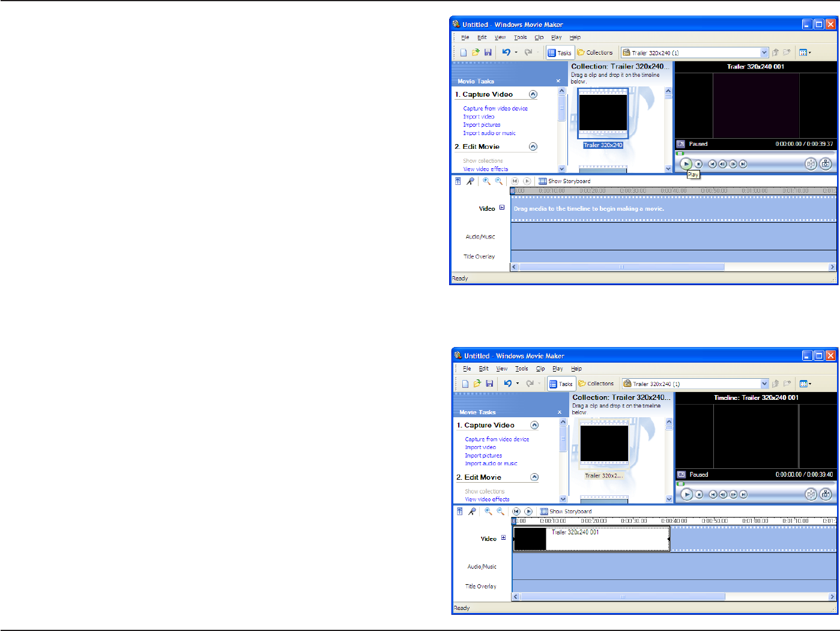This screenshot has width=840, height=631.
Task: Expand the Video track in lower window timeline
Action: click(503, 538)
